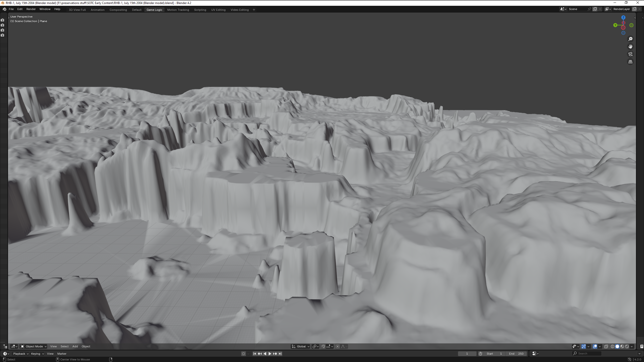Select rendered viewport shading sphere
The image size is (644, 362).
(627, 346)
